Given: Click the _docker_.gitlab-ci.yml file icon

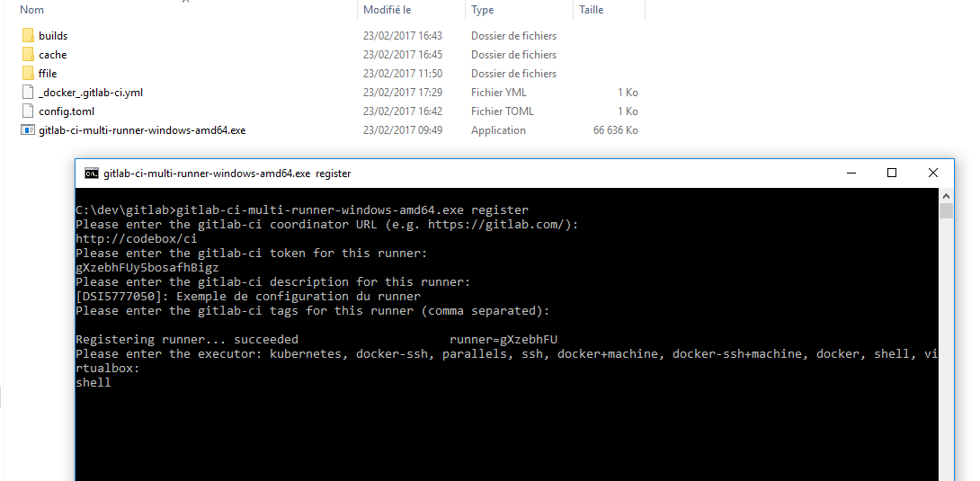Looking at the screenshot, I should pyautogui.click(x=27, y=93).
